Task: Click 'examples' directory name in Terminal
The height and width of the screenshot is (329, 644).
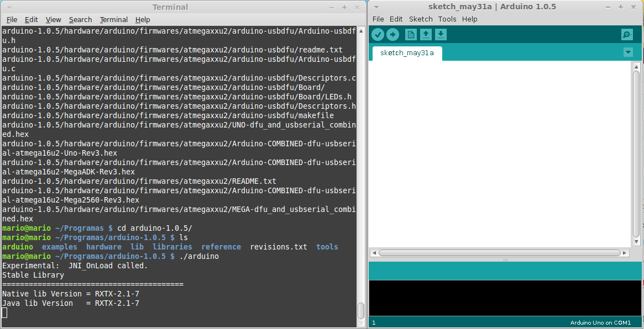Action: click(x=60, y=247)
